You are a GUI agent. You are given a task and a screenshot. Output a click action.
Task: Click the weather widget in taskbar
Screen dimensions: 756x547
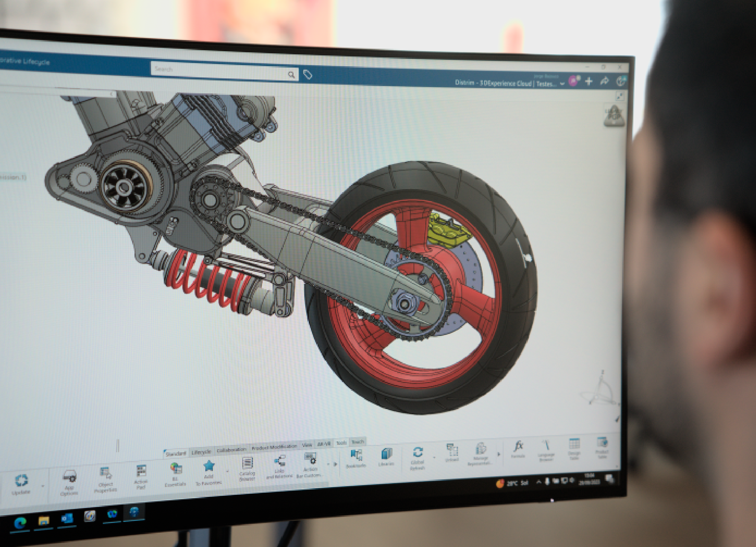pos(512,483)
